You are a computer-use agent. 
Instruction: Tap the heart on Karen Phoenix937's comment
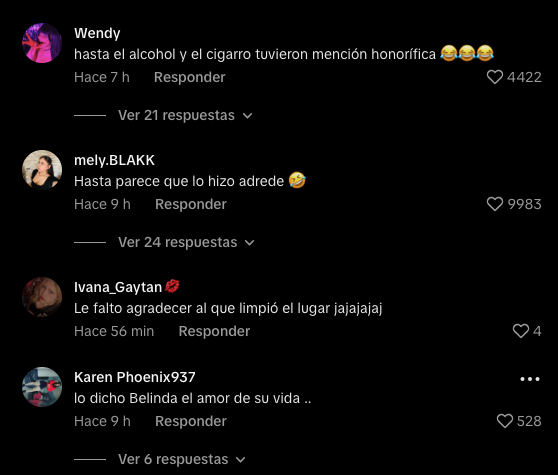(x=505, y=421)
